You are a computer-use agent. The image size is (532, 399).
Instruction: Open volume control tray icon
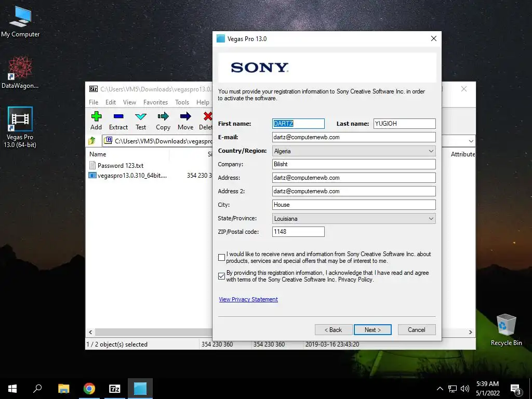click(465, 389)
